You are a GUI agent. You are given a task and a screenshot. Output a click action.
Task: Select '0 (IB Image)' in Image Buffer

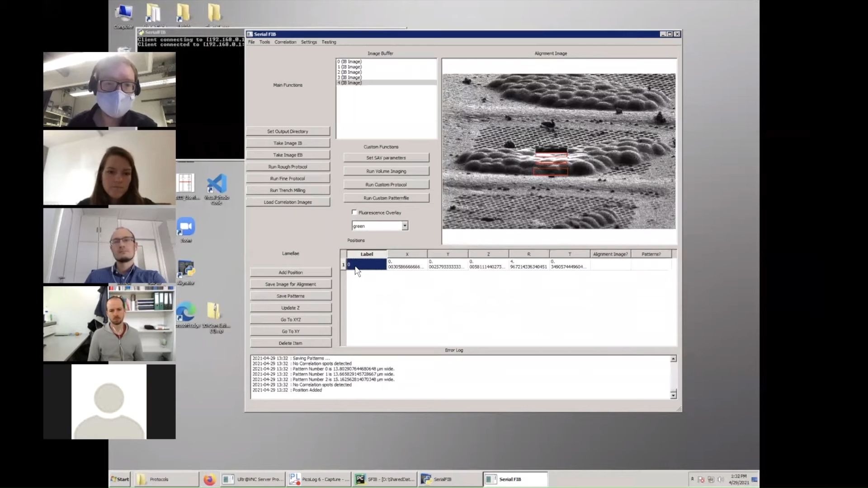click(x=387, y=61)
